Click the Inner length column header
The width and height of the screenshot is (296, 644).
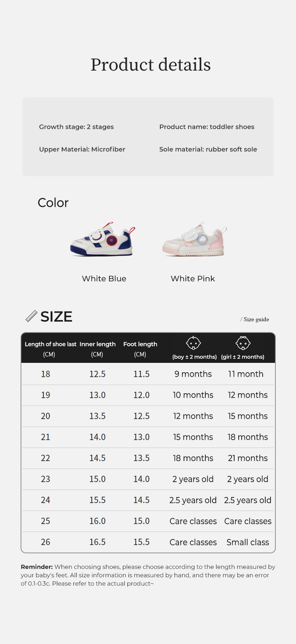pos(97,344)
